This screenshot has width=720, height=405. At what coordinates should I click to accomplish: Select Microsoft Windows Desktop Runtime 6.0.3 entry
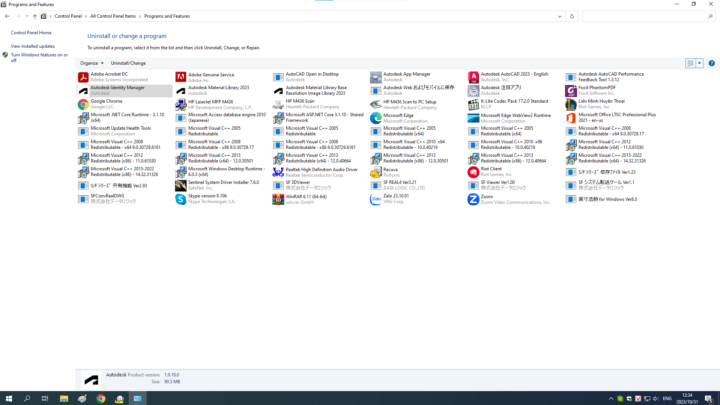222,172
